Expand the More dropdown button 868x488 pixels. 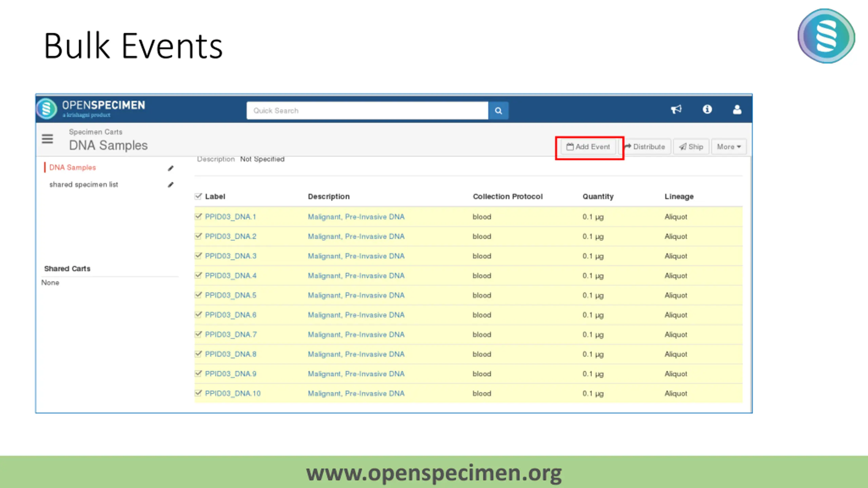click(x=729, y=147)
